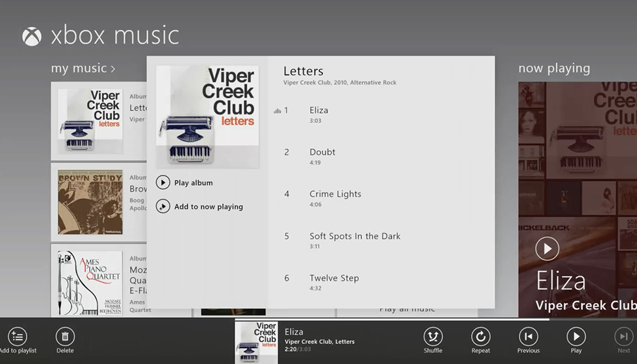The image size is (637, 364).
Task: Select the Twelve Step track
Action: (x=334, y=278)
